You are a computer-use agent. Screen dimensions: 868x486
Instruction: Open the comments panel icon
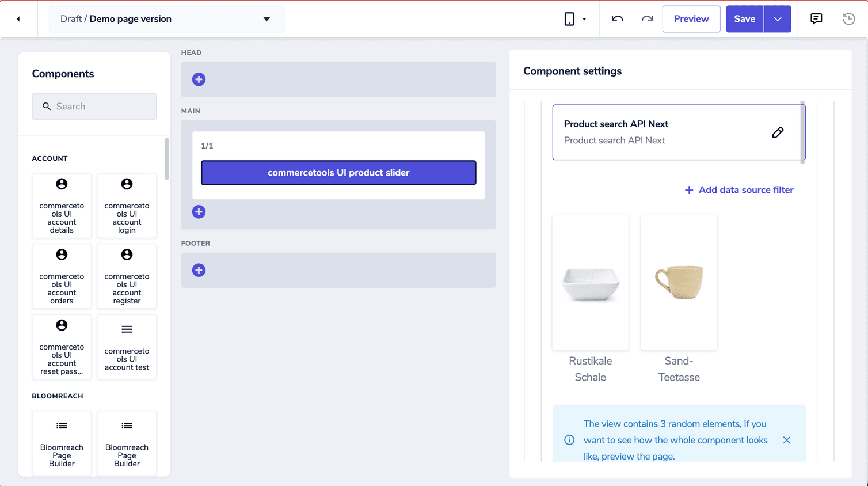coord(816,18)
